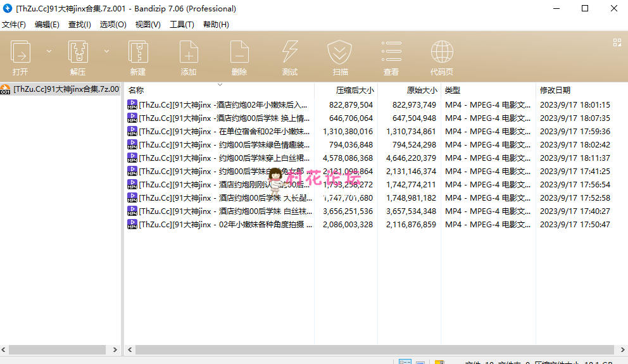This screenshot has width=628, height=364.
Task: Click the type cell in the 17:50:47 row
Action: 487,224
